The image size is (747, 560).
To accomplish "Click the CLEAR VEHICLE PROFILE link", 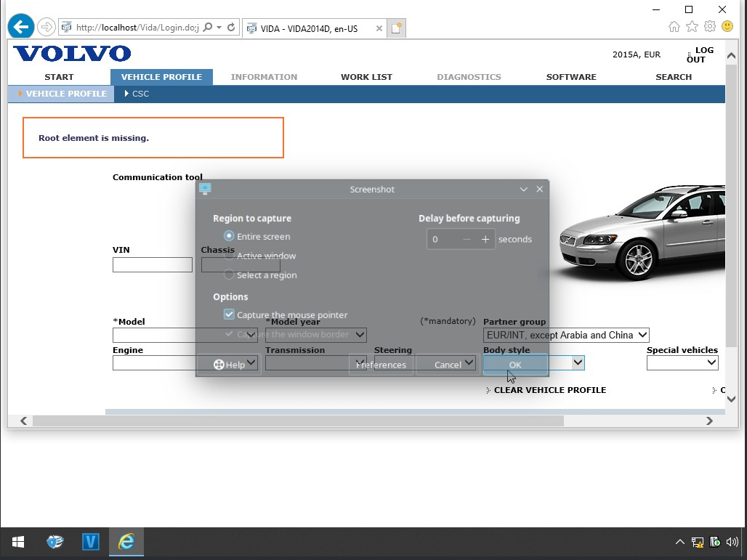I will [x=549, y=390].
